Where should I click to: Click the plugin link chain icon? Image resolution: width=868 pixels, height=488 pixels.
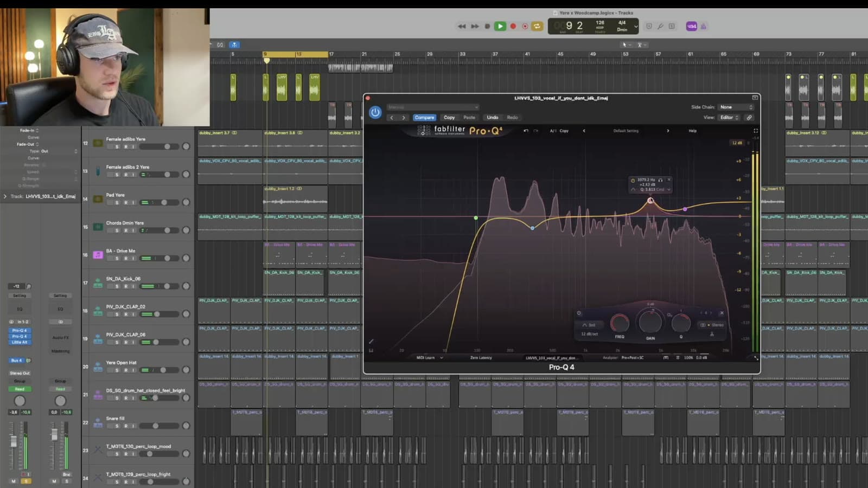tap(749, 117)
